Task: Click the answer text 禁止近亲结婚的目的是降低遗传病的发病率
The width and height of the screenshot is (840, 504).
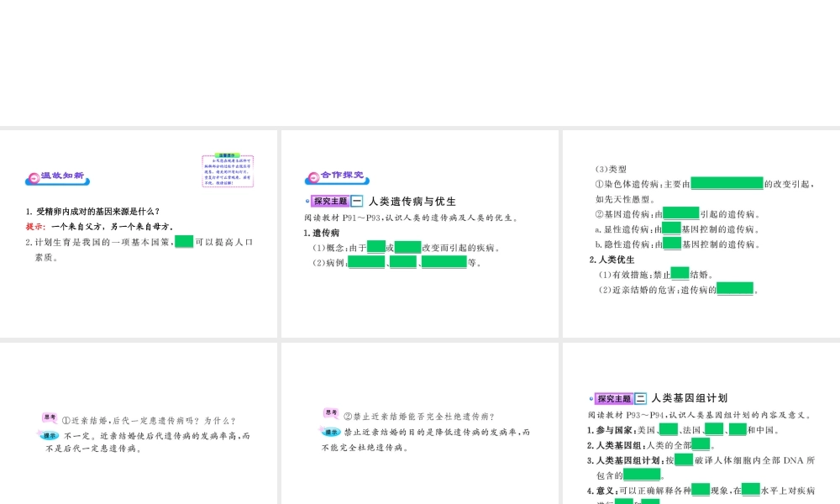Action: pyautogui.click(x=426, y=439)
